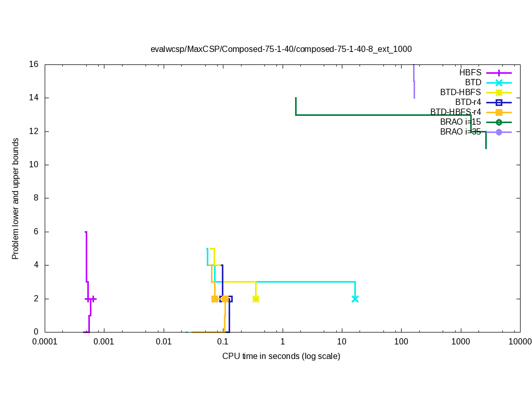
Task: Click the filled orange square data marker on the plot
Action: [215, 299]
